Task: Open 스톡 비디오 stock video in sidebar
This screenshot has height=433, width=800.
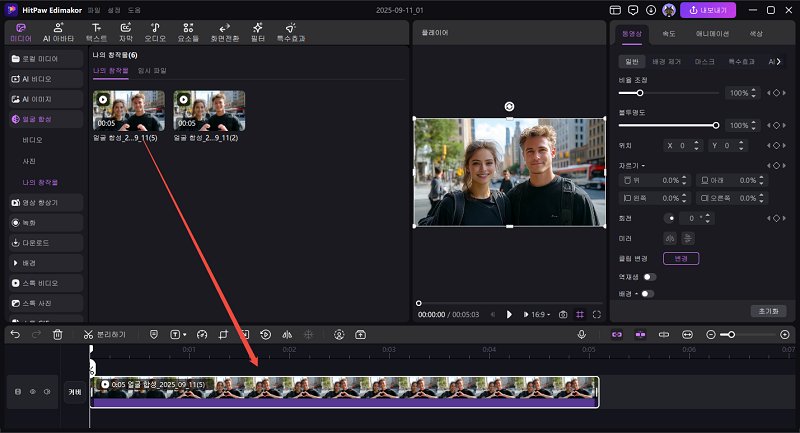Action: [x=46, y=283]
